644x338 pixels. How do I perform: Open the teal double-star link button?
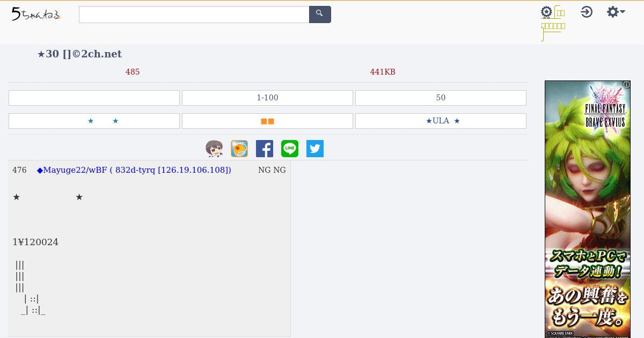point(94,121)
